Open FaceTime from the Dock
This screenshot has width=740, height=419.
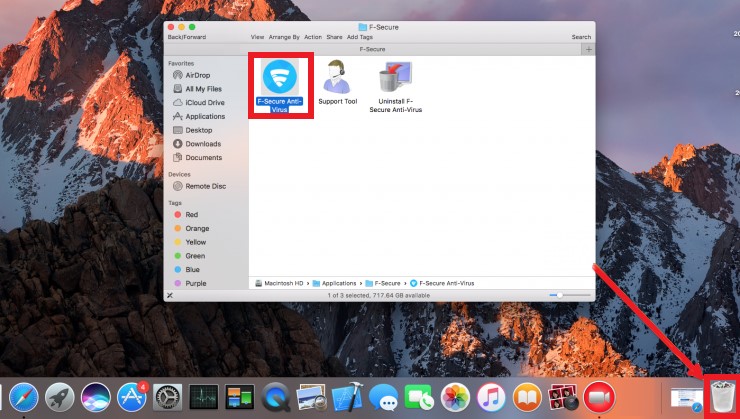tap(419, 397)
